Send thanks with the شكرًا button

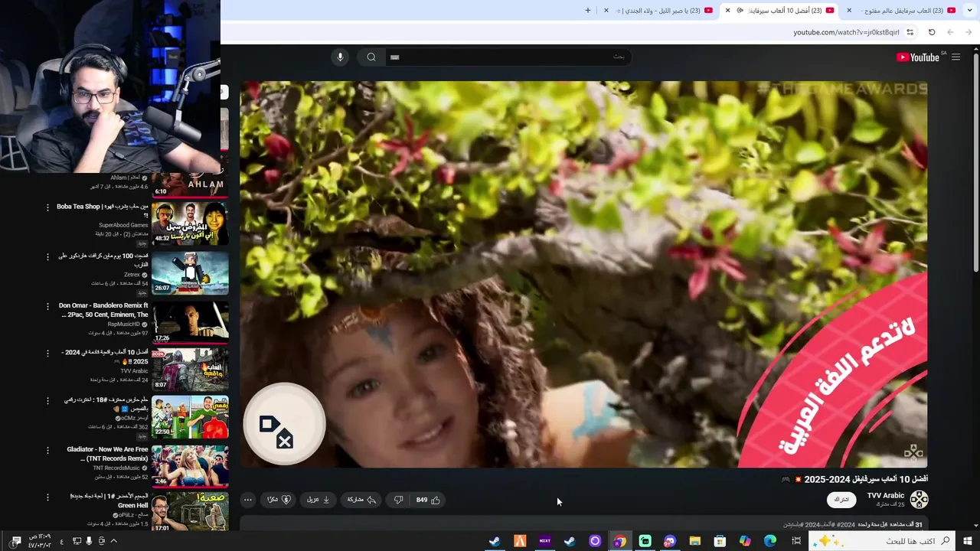(x=279, y=500)
